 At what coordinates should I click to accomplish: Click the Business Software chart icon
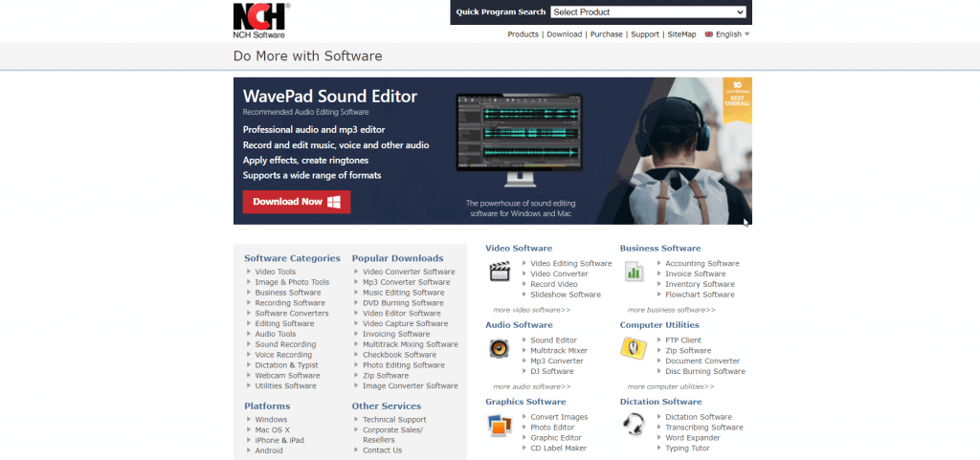coord(634,272)
